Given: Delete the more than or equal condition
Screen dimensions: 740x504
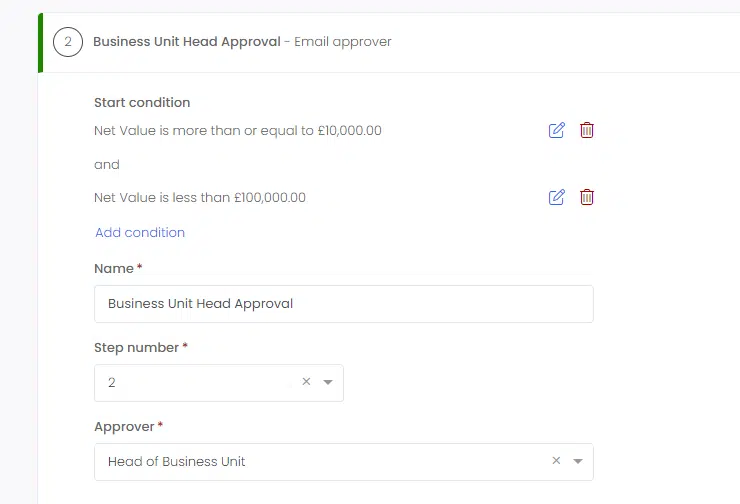Looking at the screenshot, I should [587, 130].
